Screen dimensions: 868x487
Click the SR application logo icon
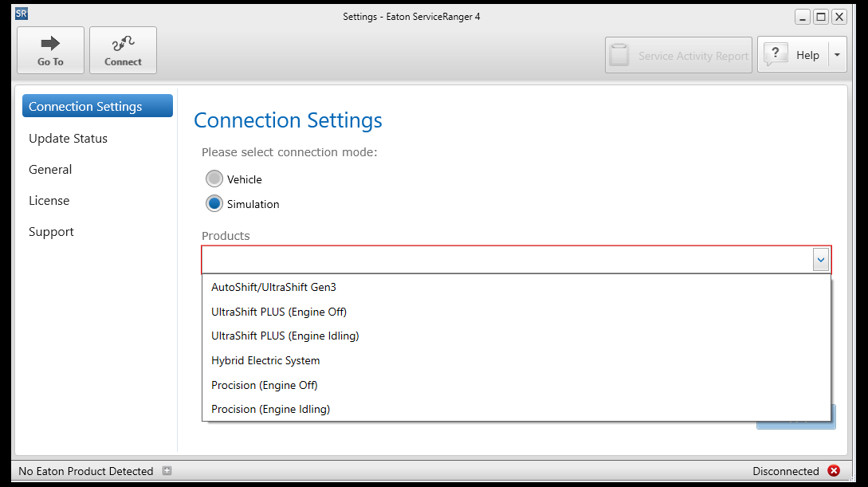pos(22,14)
